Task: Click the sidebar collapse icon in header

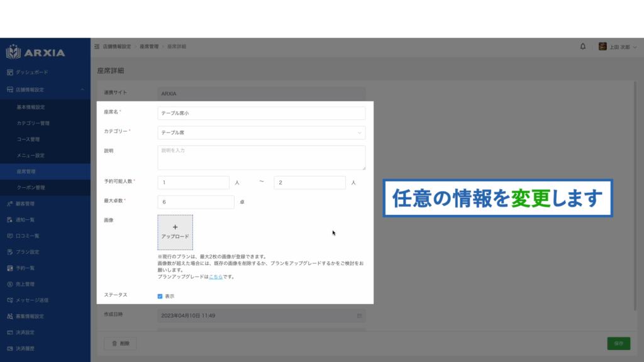Action: pyautogui.click(x=96, y=47)
